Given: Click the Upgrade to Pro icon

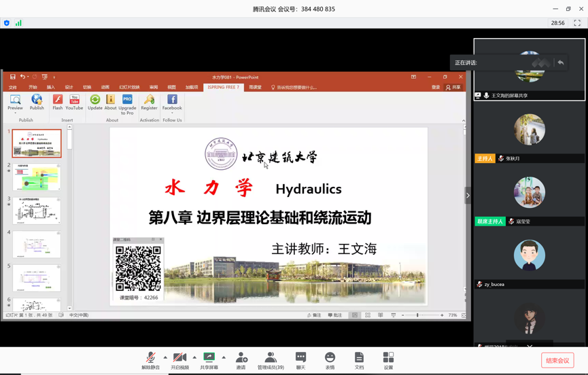Looking at the screenshot, I should 127,102.
